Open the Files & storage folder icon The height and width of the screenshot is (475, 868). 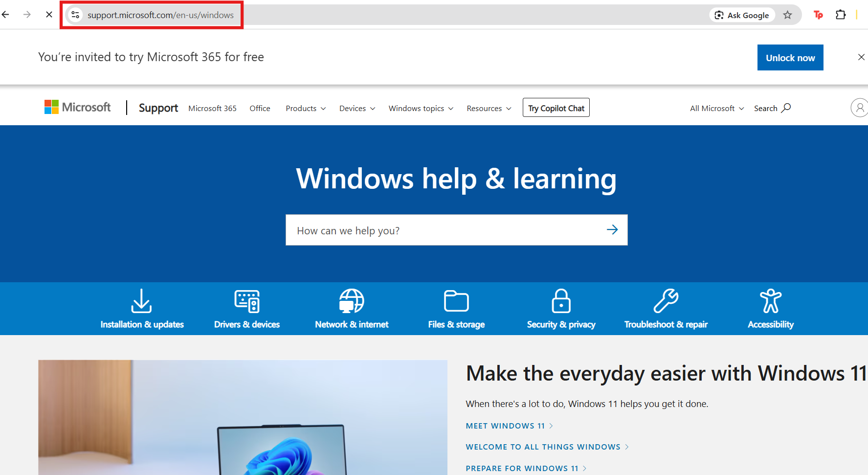[x=456, y=301]
